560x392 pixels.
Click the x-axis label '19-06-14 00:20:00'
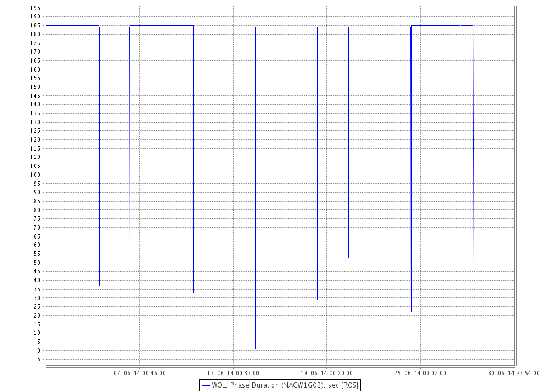tap(326, 373)
